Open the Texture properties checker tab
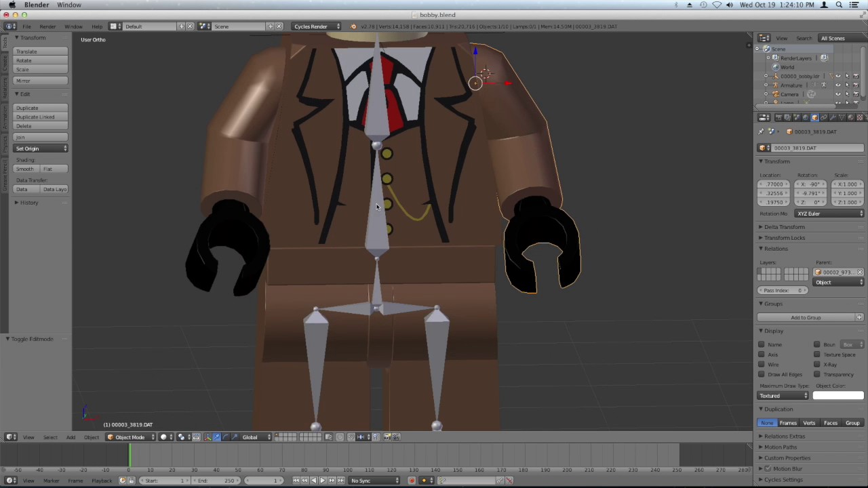 860,117
